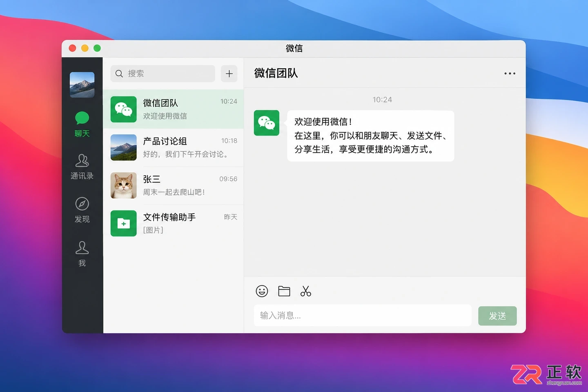Click the 文件传输助手 green folder icon

click(124, 223)
